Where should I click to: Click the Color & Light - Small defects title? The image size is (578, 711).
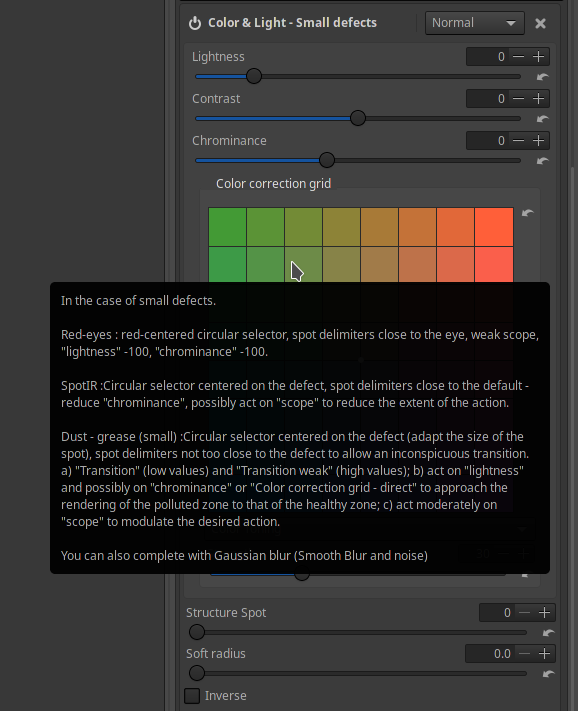pyautogui.click(x=292, y=23)
